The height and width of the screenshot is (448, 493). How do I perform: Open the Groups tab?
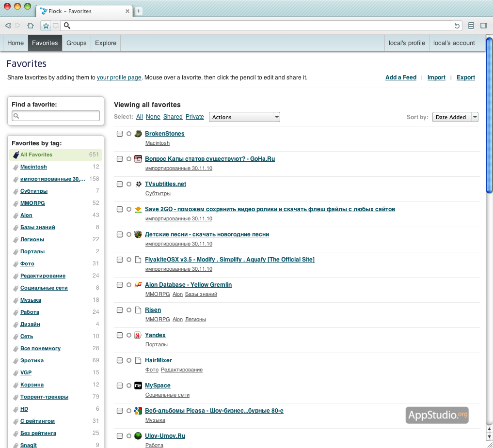click(77, 43)
